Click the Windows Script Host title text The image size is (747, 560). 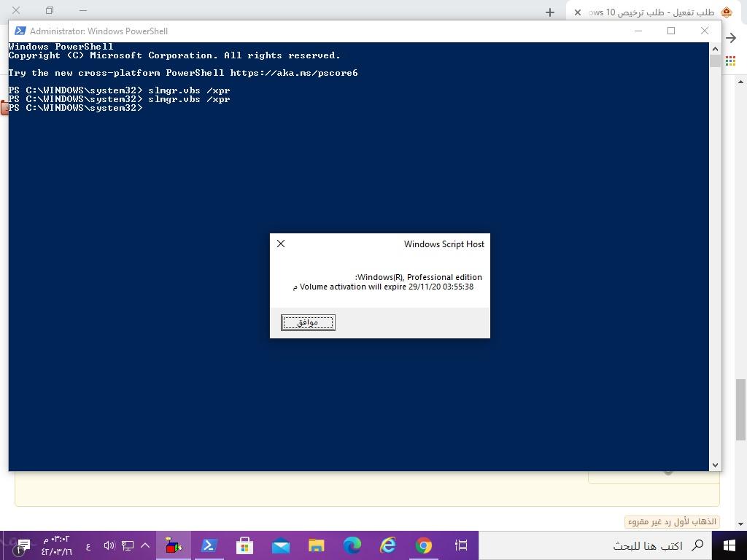444,244
